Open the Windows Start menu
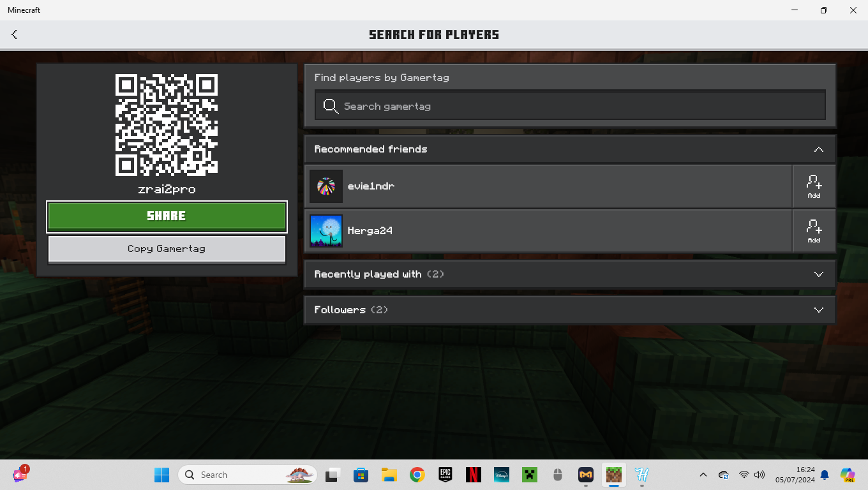868x490 pixels. coord(162,475)
